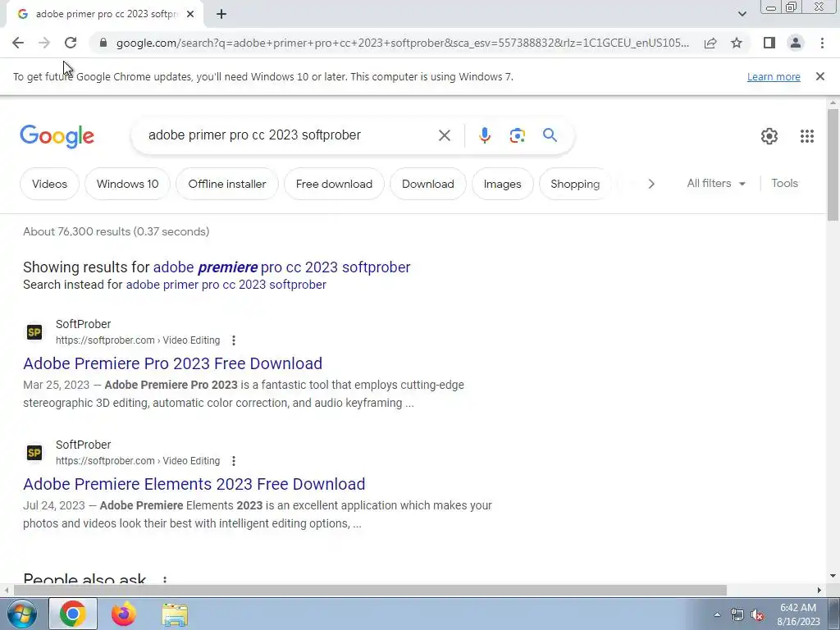Filter results by Videos

pyautogui.click(x=49, y=184)
